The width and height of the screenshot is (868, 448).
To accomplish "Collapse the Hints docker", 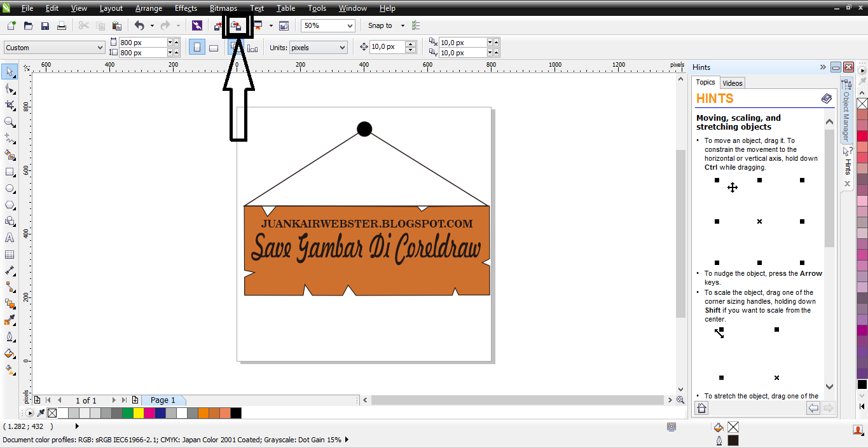I will [823, 67].
